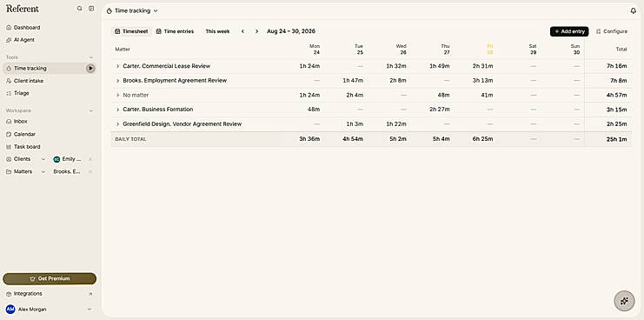Select Carter Lease Friday cell 2h 31m
Screen dimensions: 644x320
[483, 66]
